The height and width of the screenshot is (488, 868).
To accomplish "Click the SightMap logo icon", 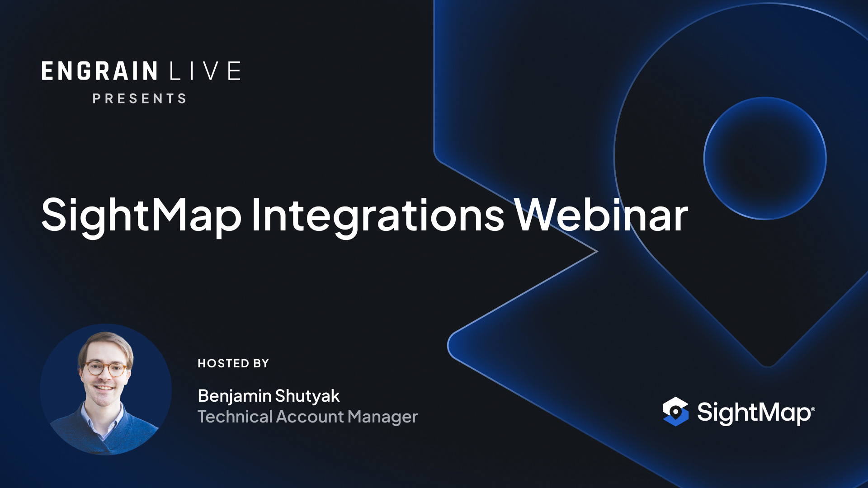I will point(675,412).
